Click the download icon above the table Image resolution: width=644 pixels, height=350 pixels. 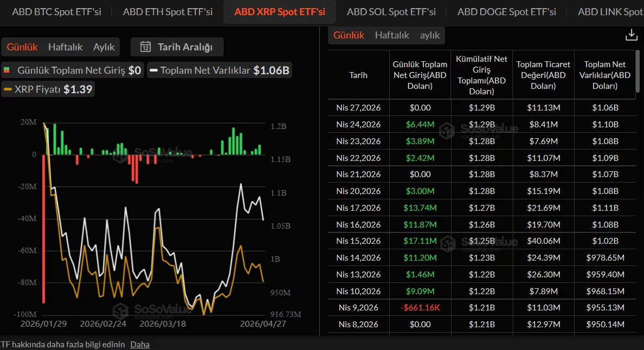pyautogui.click(x=631, y=35)
